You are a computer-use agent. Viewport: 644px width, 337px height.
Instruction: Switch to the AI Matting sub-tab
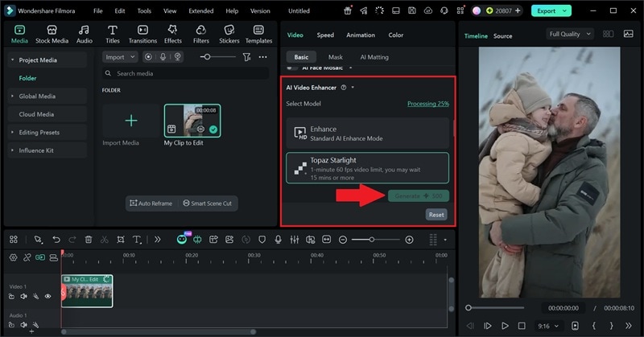[374, 57]
